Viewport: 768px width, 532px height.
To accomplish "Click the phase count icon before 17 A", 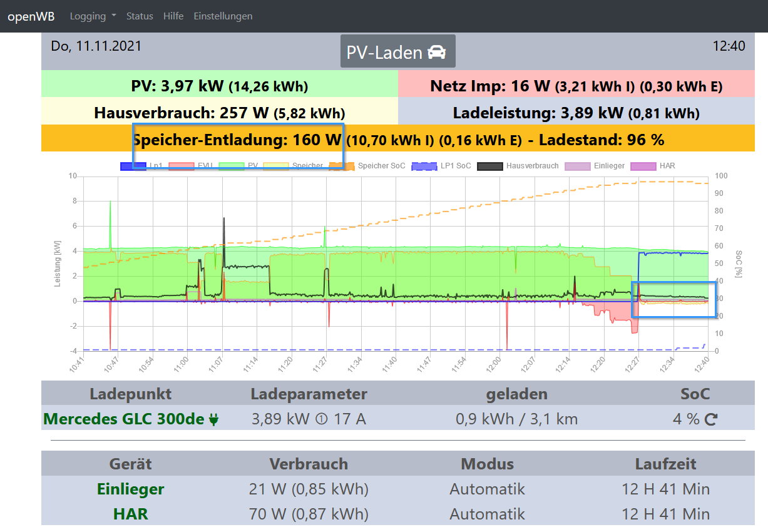I will click(322, 419).
